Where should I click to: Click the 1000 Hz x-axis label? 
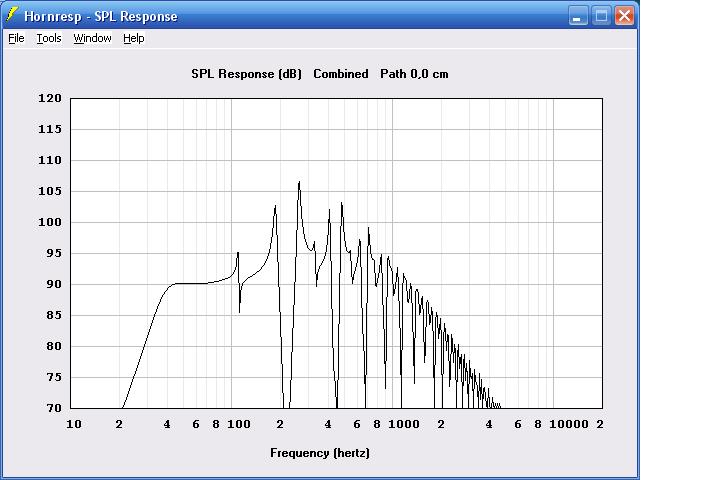[x=404, y=424]
